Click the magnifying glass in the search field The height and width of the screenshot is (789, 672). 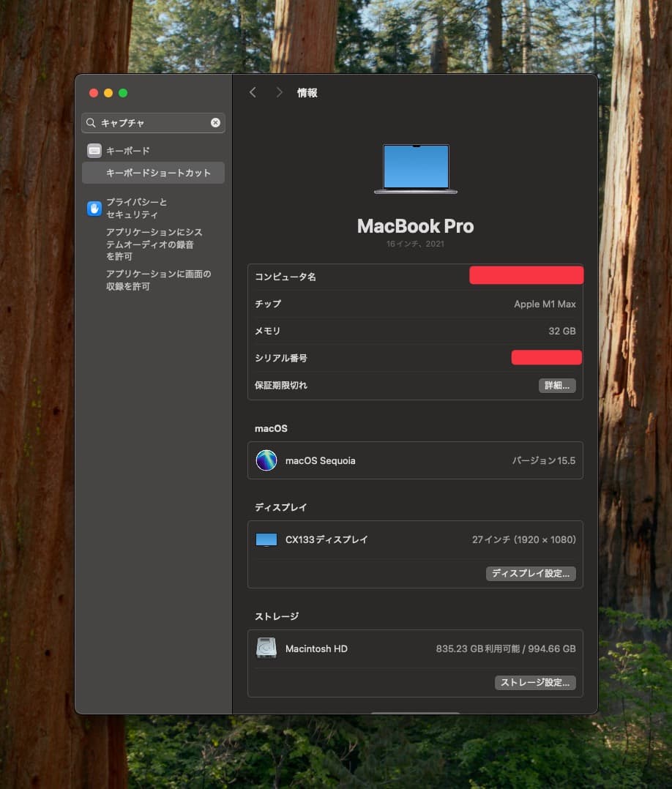point(91,123)
